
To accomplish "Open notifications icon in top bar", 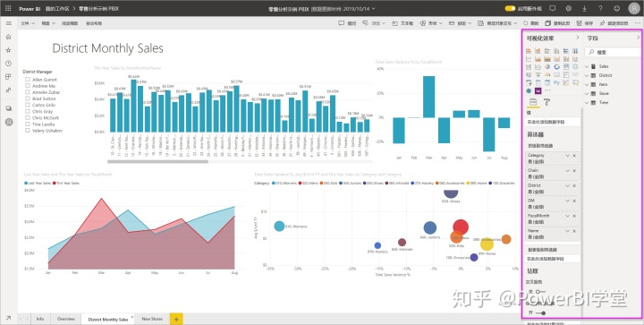I will 553,8.
